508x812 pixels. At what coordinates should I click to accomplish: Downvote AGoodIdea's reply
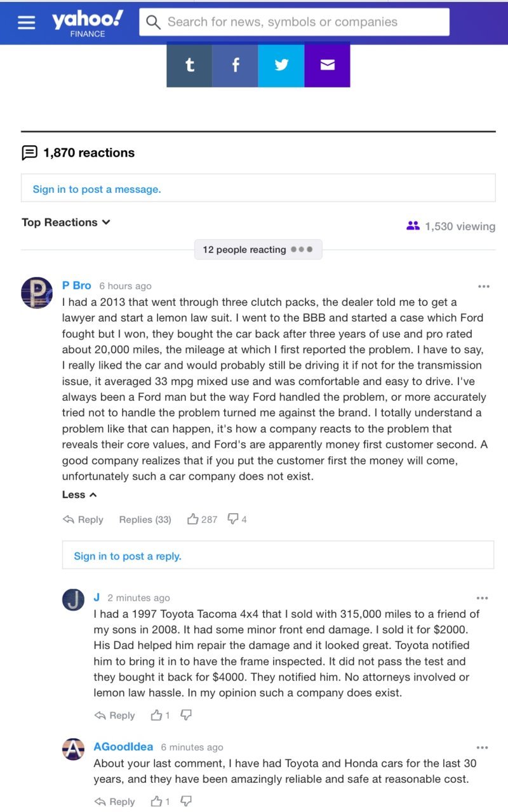coord(186,801)
